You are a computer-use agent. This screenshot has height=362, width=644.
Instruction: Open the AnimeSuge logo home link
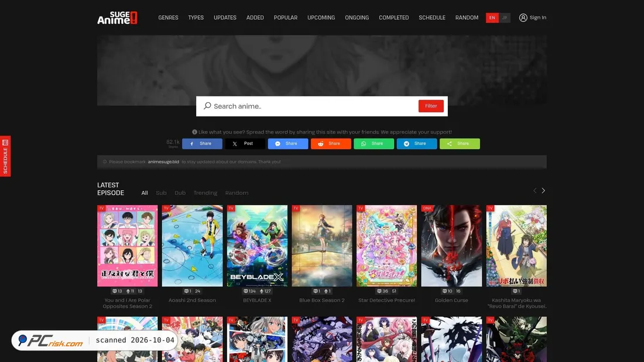coord(118,18)
